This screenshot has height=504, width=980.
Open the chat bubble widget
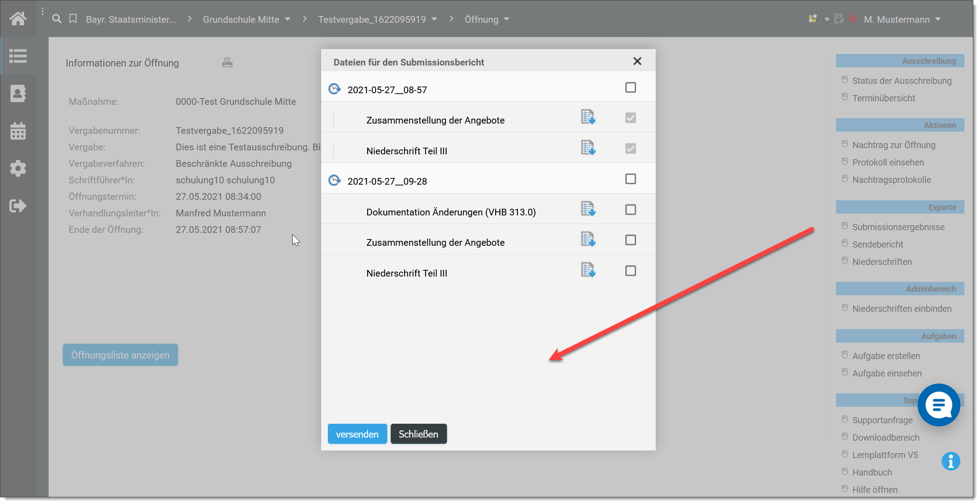coord(939,405)
